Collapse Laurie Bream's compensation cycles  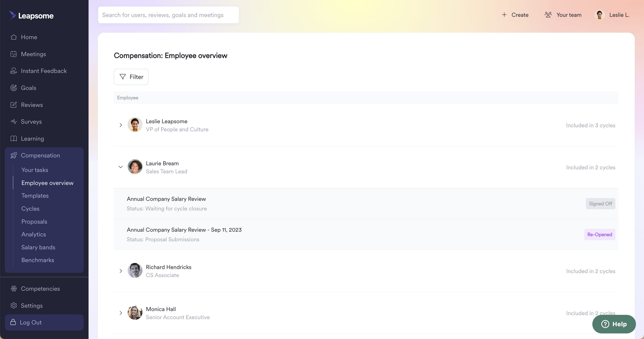tap(121, 167)
